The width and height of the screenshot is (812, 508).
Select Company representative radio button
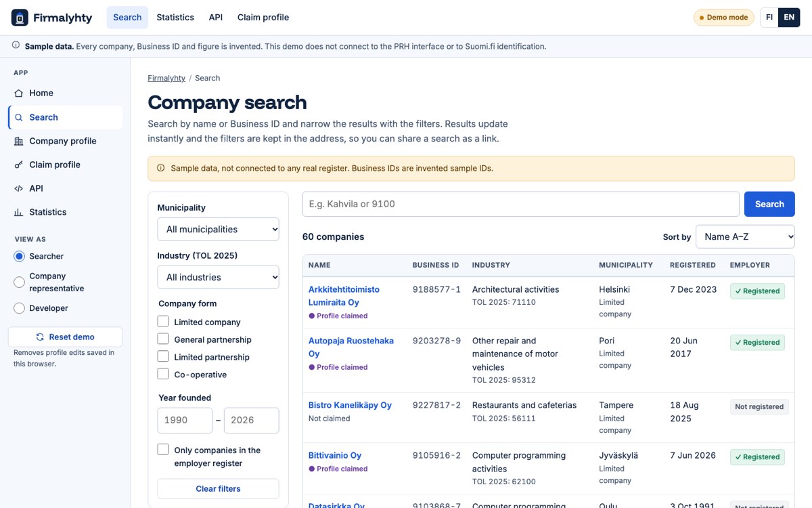click(19, 282)
